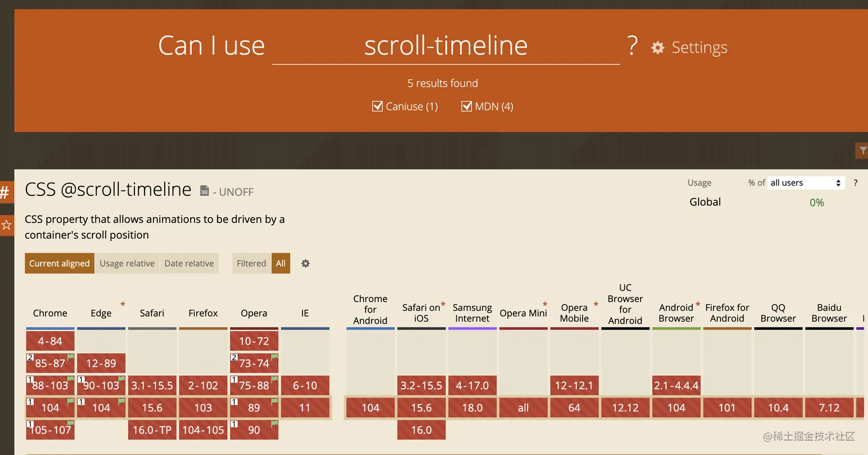Select Firefox 104-105 version cell
868x455 pixels.
coord(203,430)
